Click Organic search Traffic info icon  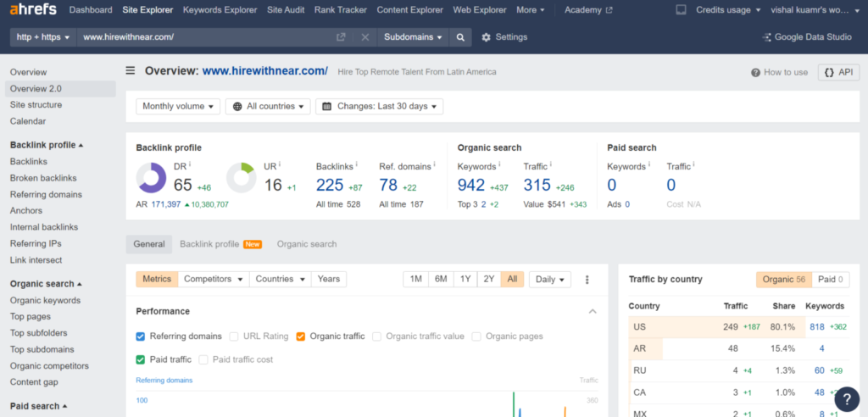point(551,164)
